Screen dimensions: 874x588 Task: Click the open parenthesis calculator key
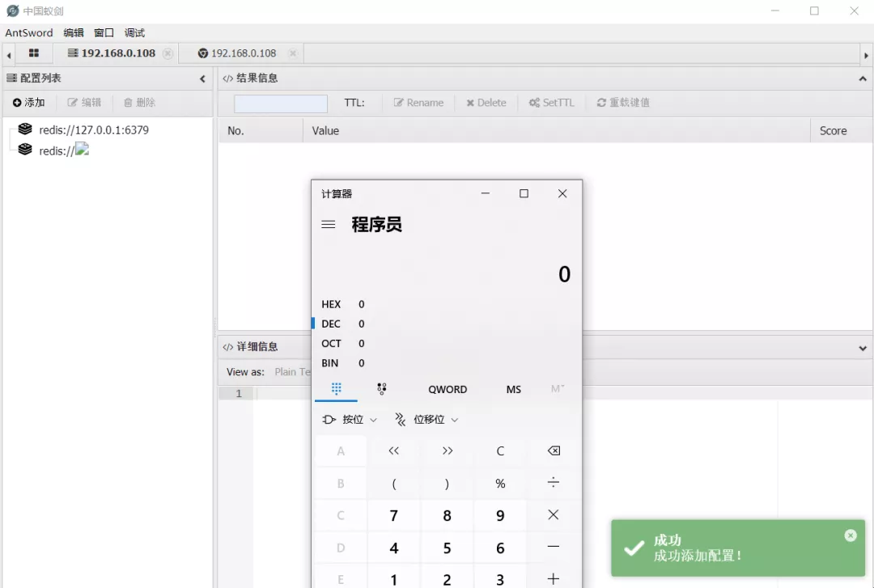point(393,483)
